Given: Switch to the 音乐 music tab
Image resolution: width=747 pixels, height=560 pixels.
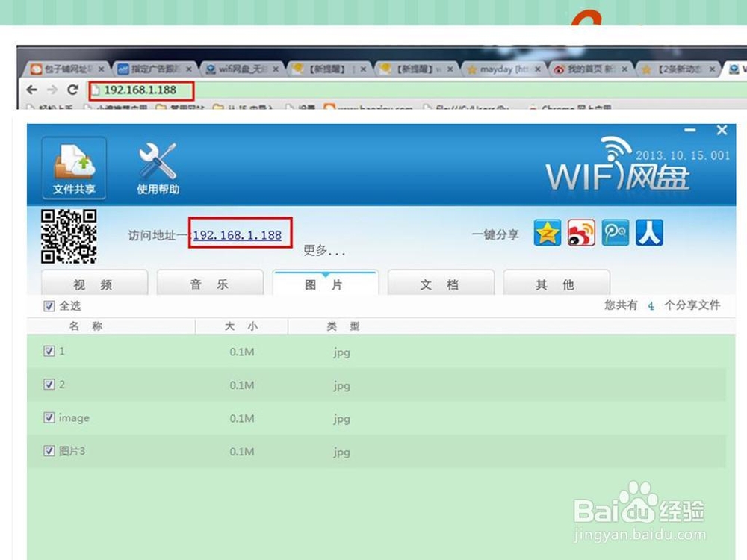Looking at the screenshot, I should (210, 284).
